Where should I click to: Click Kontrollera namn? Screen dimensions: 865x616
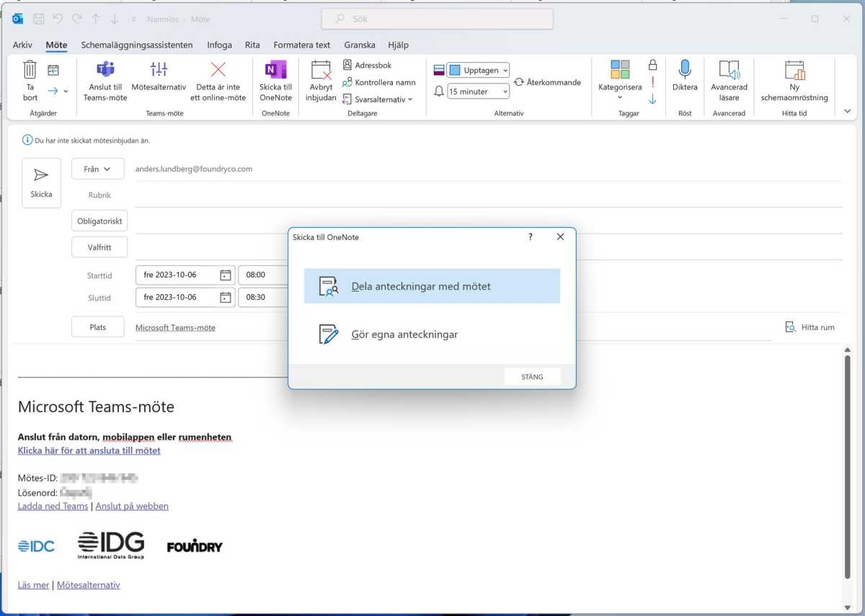[x=378, y=82]
